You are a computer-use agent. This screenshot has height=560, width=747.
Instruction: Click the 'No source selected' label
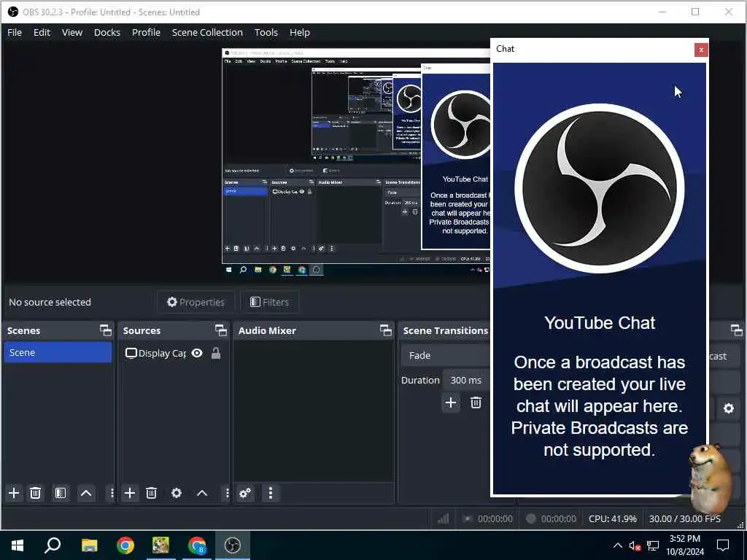[50, 302]
